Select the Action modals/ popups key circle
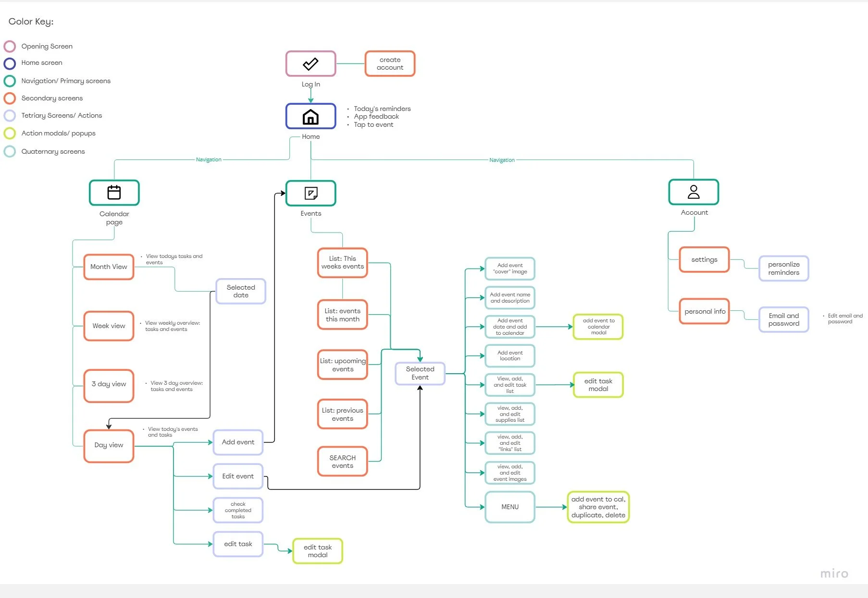This screenshot has height=598, width=868. click(10, 133)
